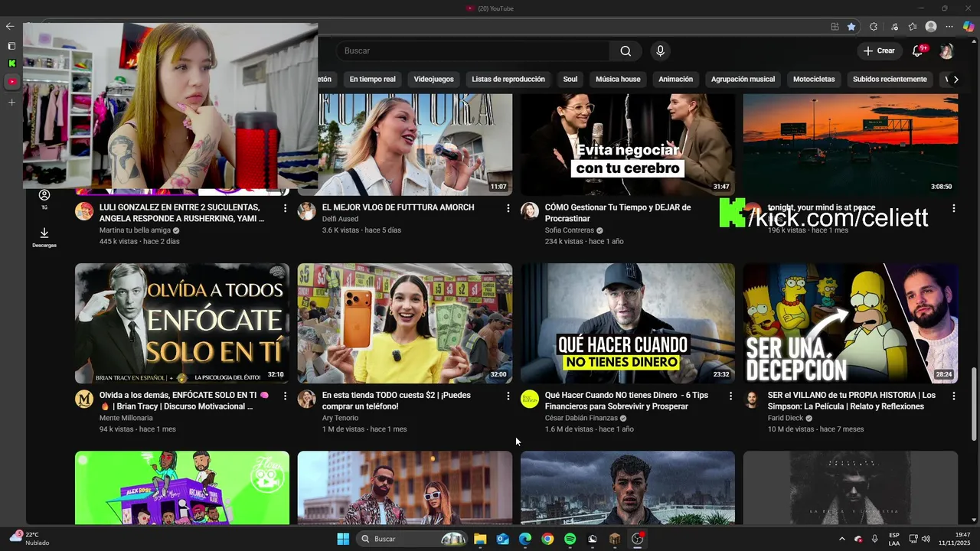Open Edge settings and more menu

pyautogui.click(x=949, y=27)
